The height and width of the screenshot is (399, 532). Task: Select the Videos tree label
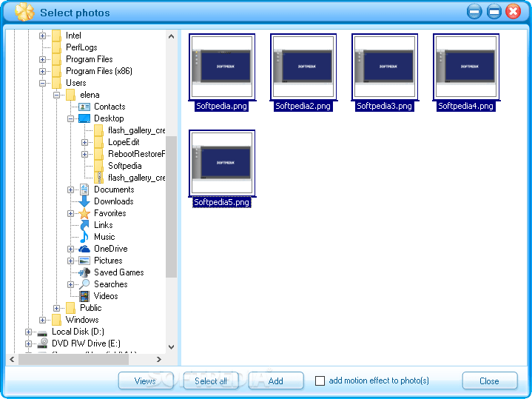pyautogui.click(x=106, y=296)
